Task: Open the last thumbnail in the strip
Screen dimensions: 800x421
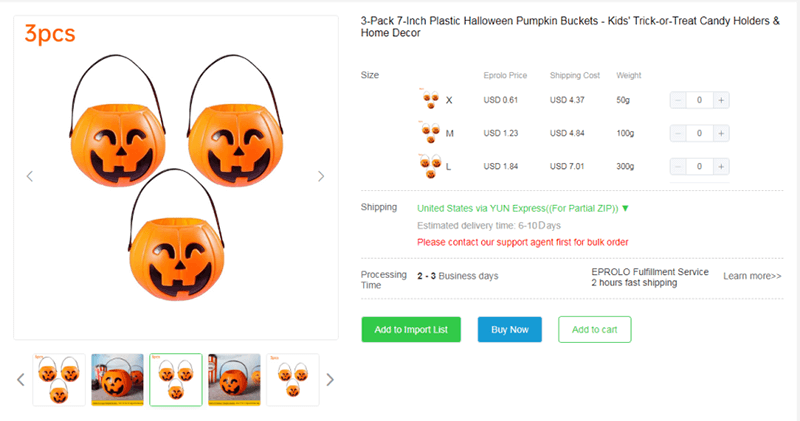Action: pyautogui.click(x=293, y=380)
